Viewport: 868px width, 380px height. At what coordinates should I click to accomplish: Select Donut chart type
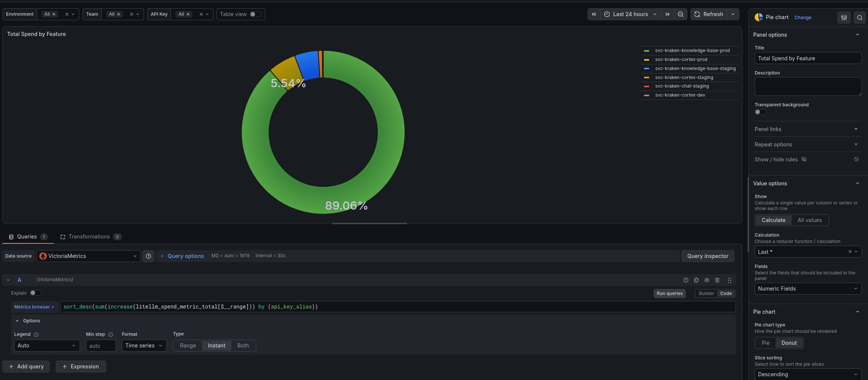coord(789,343)
